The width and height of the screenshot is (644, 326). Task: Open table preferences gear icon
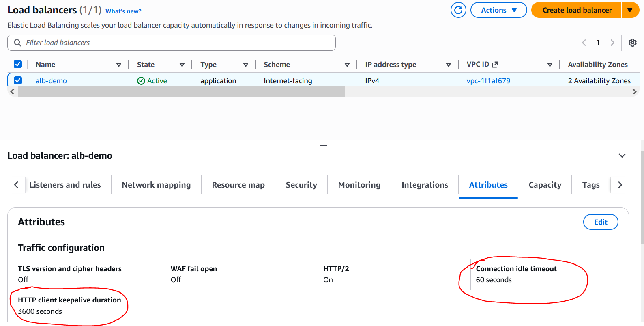(x=632, y=43)
